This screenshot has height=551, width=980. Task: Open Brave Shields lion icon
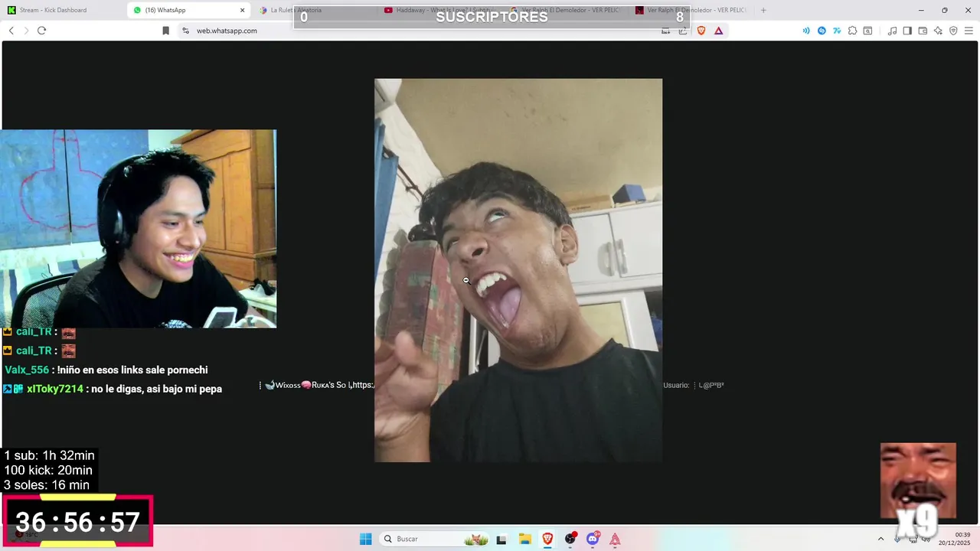point(701,31)
